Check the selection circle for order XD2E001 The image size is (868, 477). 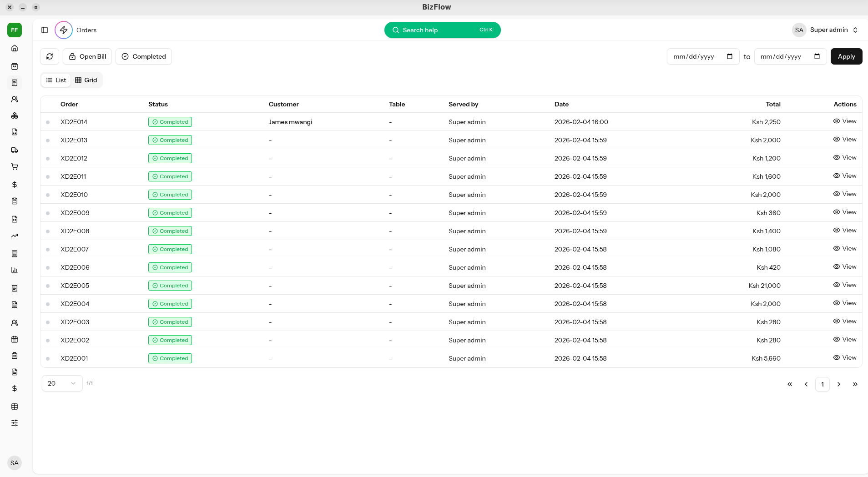pyautogui.click(x=48, y=358)
